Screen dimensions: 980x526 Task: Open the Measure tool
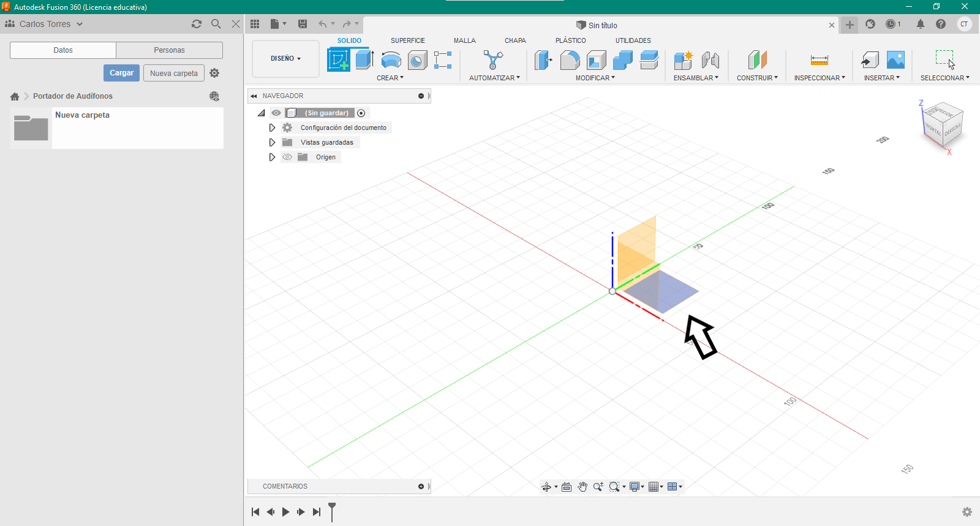pyautogui.click(x=819, y=60)
